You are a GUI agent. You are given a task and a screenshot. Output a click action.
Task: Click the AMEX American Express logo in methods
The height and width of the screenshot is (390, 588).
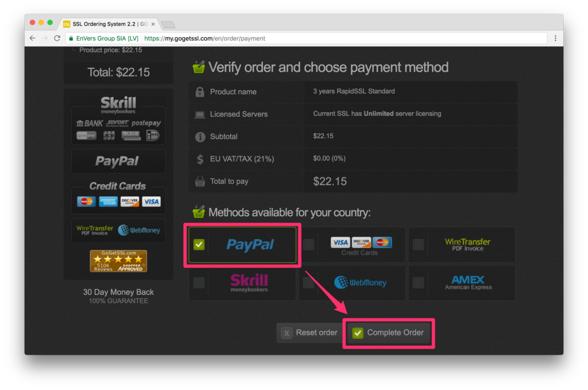tap(468, 283)
